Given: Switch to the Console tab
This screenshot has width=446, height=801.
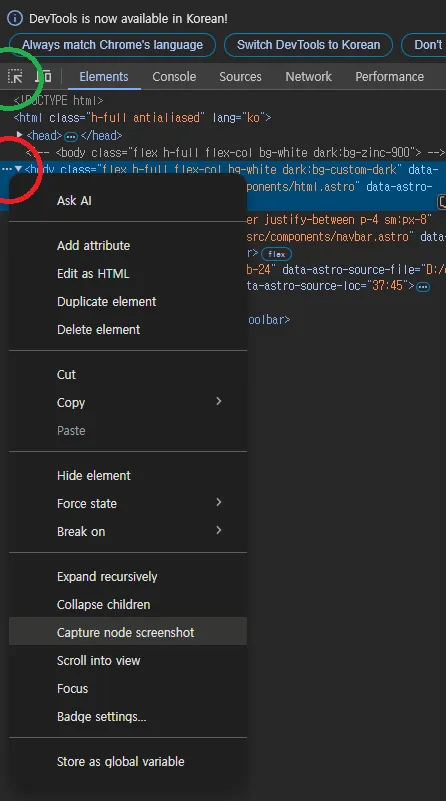Looking at the screenshot, I should pyautogui.click(x=174, y=77).
